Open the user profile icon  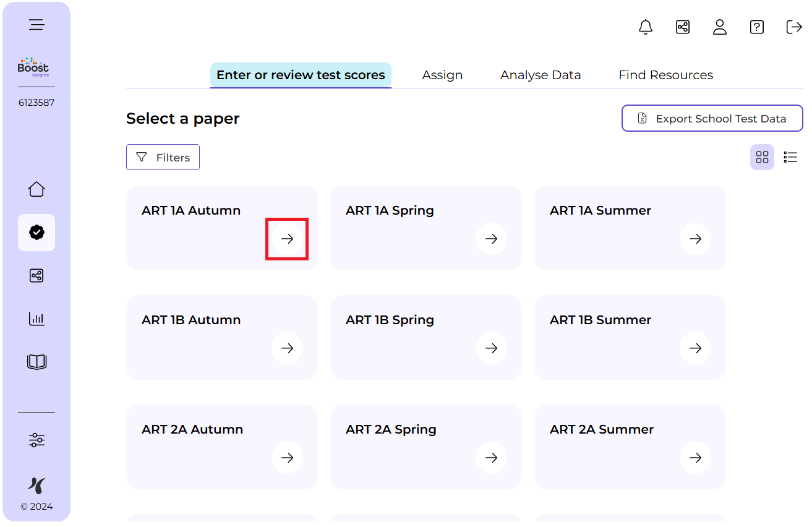[x=720, y=27]
